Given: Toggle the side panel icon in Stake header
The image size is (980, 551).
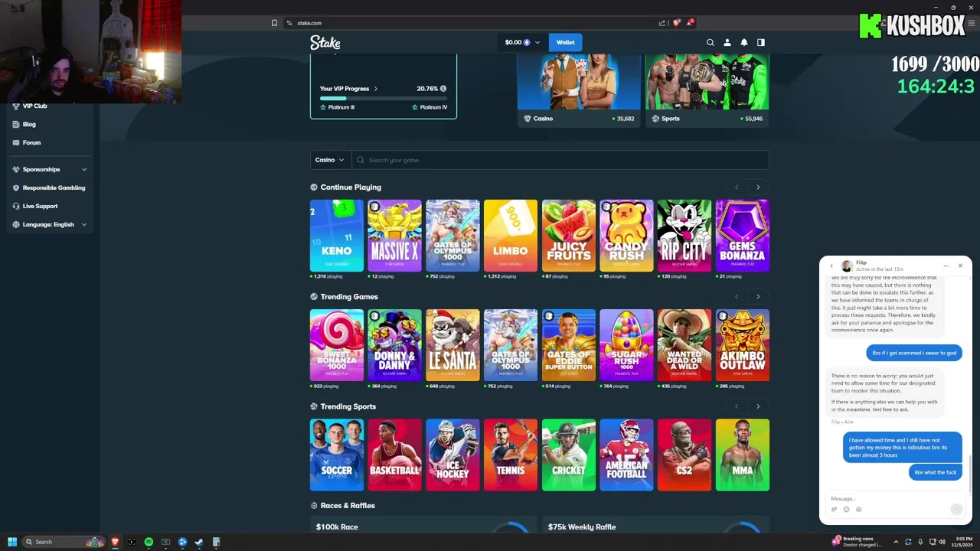Looking at the screenshot, I should click(x=761, y=43).
